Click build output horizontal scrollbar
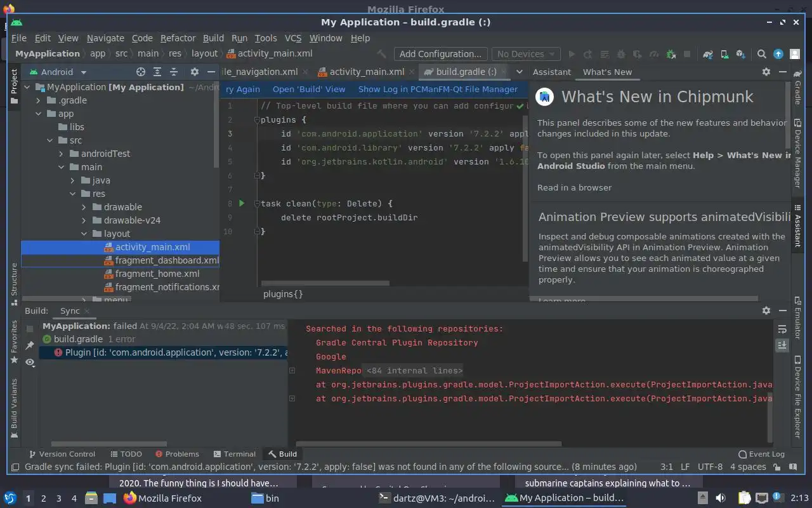The image size is (812, 508). click(428, 444)
